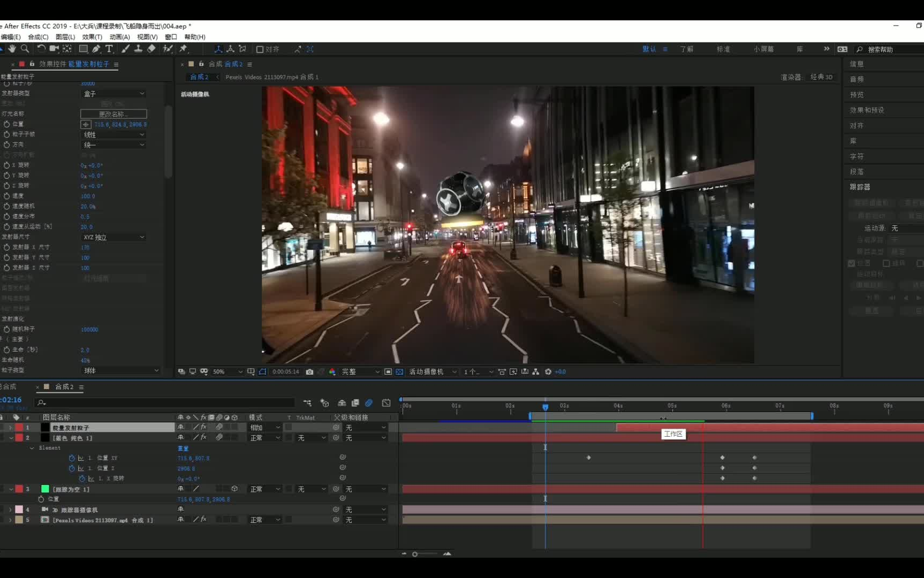Image resolution: width=924 pixels, height=578 pixels.
Task: Expand layer 4 跟踪器摄像机 properties
Action: tap(10, 509)
